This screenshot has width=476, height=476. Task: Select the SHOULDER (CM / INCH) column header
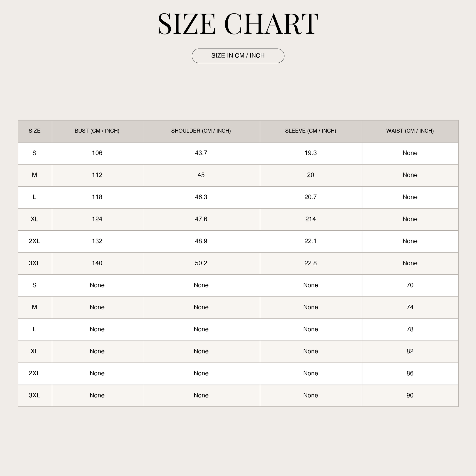(201, 131)
